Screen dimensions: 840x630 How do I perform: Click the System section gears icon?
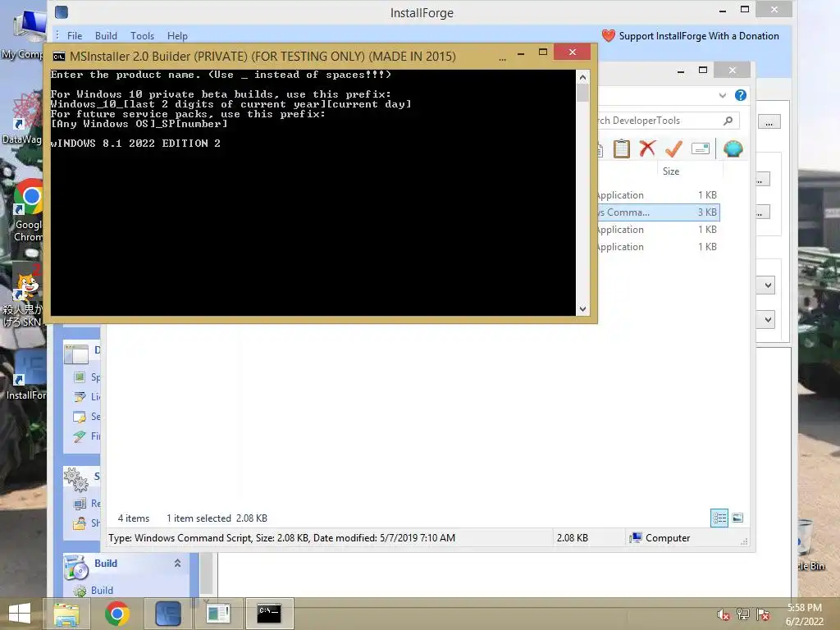76,479
